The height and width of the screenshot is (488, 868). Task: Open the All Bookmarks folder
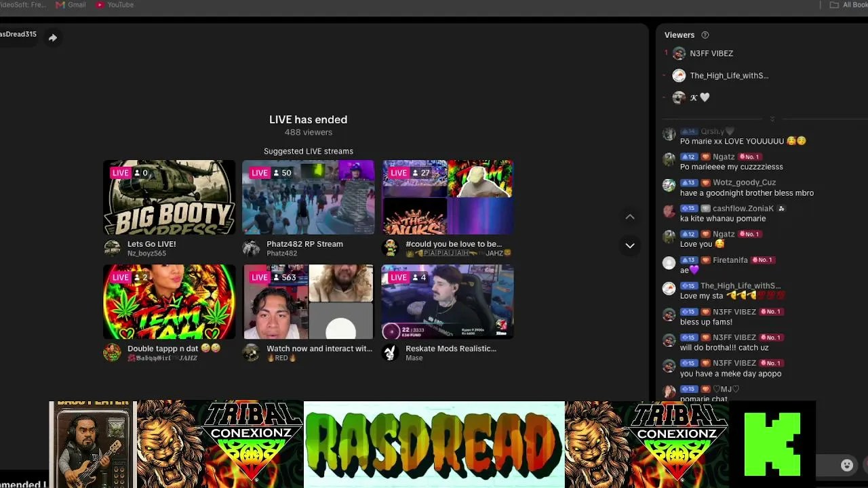(x=848, y=5)
